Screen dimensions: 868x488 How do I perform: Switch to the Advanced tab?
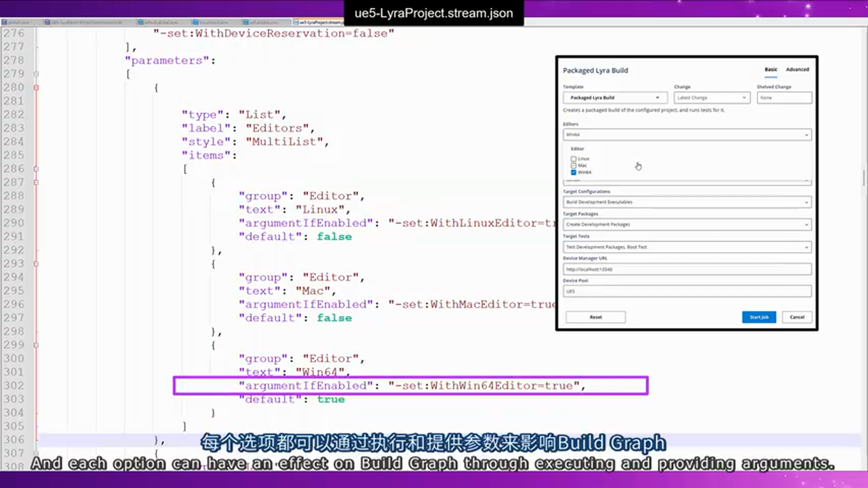(797, 69)
